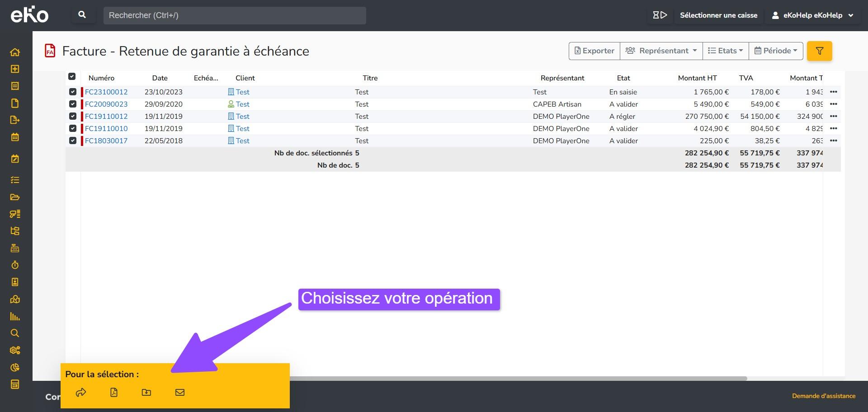
Task: Click the yellow filter funnel button
Action: tap(819, 51)
